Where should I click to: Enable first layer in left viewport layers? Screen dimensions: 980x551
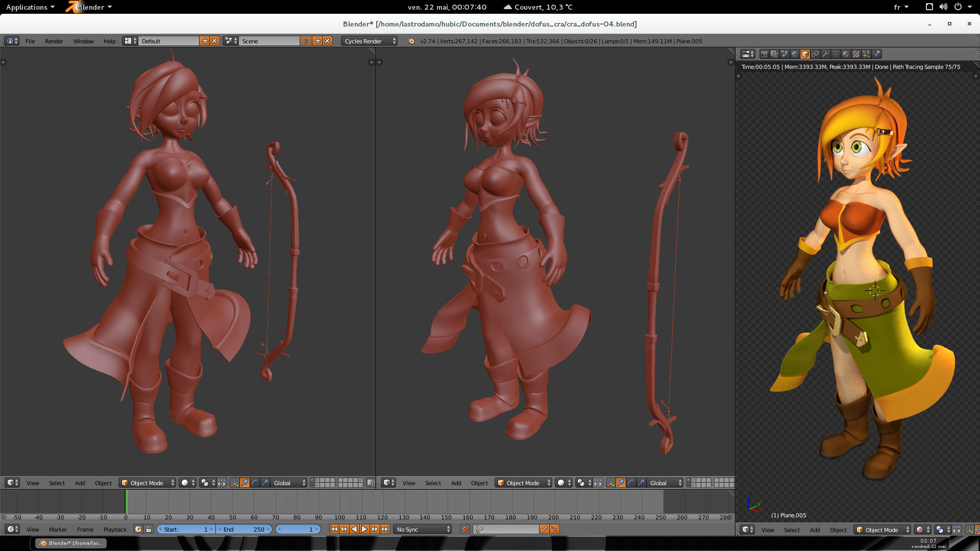tap(312, 480)
